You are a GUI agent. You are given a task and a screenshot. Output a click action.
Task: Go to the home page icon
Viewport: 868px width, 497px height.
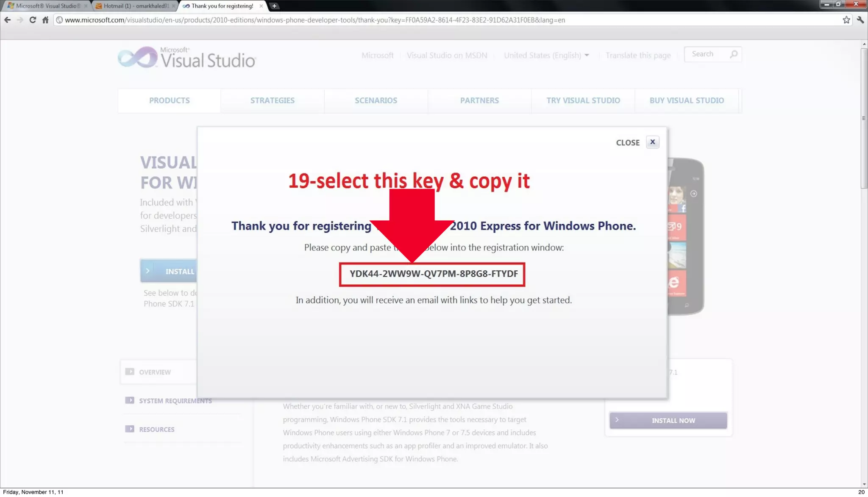pyautogui.click(x=45, y=20)
